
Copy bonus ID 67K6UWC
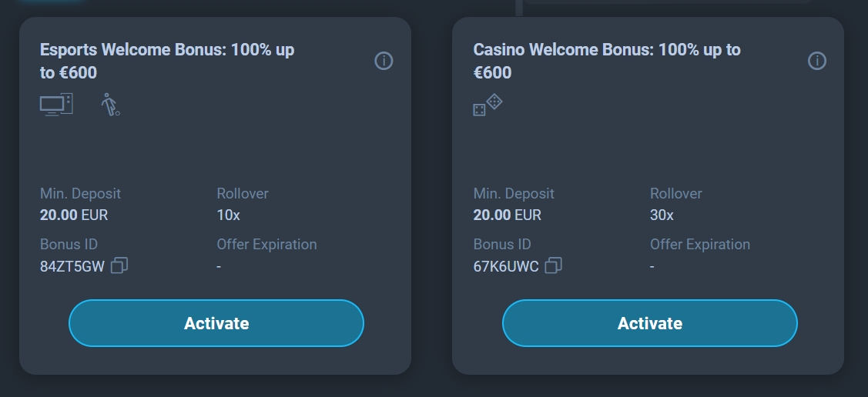click(553, 266)
